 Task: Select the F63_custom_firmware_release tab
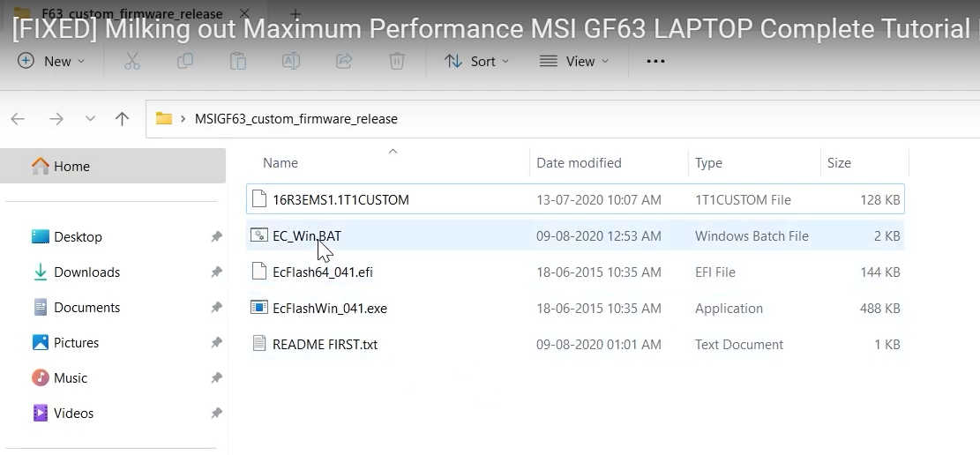point(131,12)
